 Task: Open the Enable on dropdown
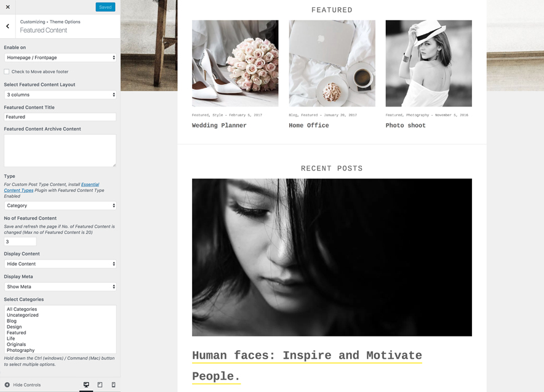coord(60,58)
